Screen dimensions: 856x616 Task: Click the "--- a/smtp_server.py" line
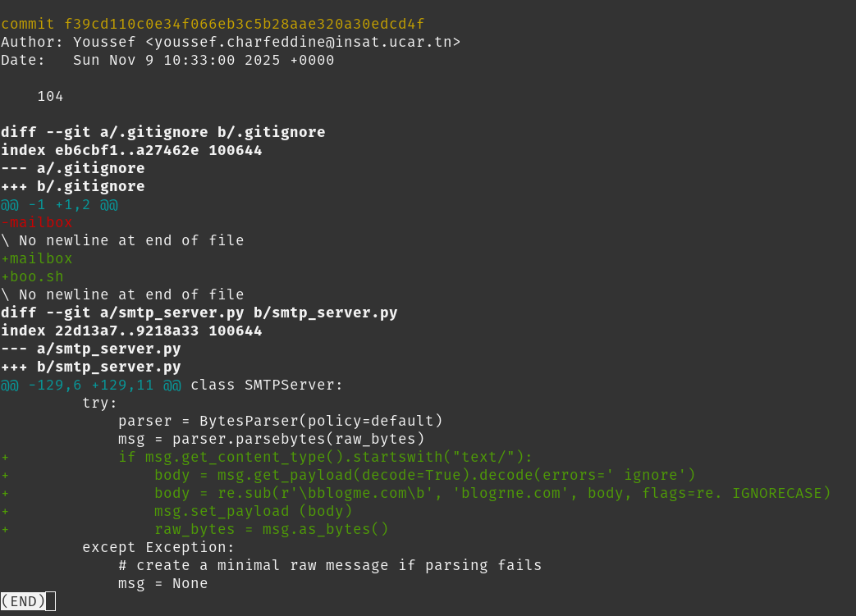coord(91,349)
